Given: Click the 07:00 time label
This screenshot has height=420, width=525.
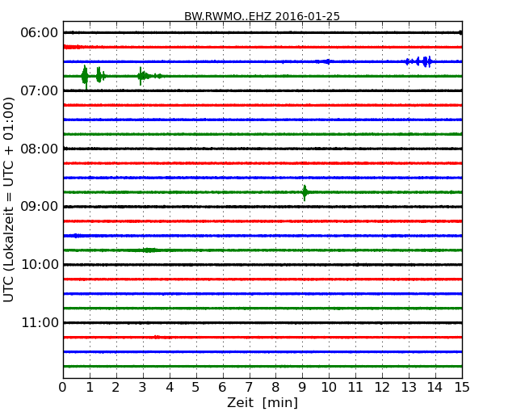Looking at the screenshot, I should click(x=40, y=90).
